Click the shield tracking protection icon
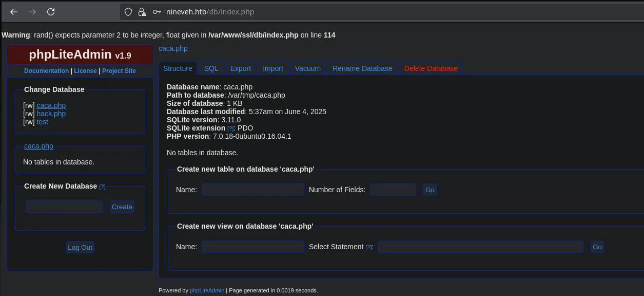The height and width of the screenshot is (296, 644). click(x=129, y=12)
